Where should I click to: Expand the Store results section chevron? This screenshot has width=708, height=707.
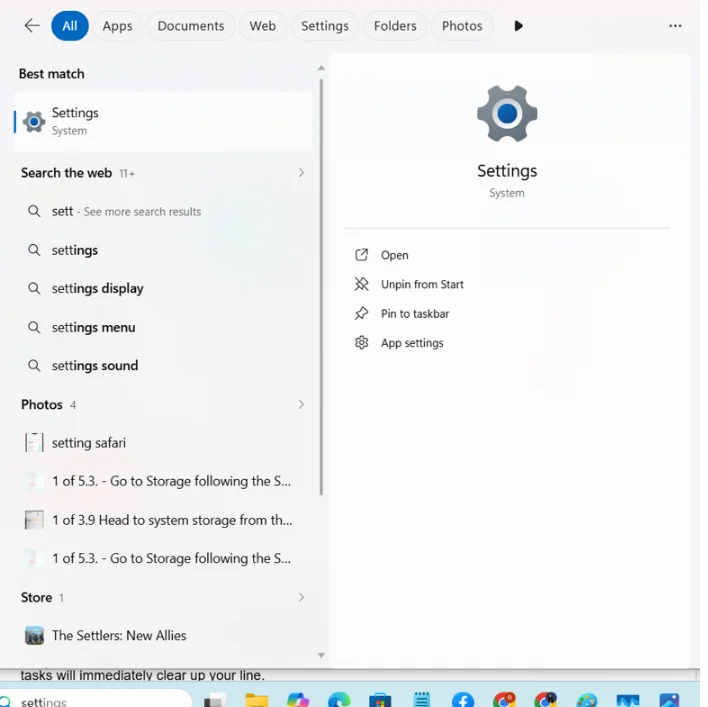click(x=301, y=598)
